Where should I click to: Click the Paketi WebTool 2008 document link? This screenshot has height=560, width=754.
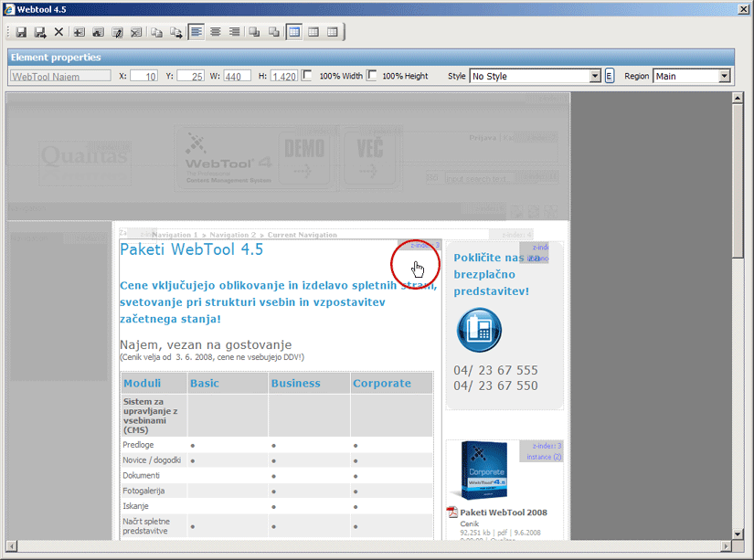tap(504, 512)
